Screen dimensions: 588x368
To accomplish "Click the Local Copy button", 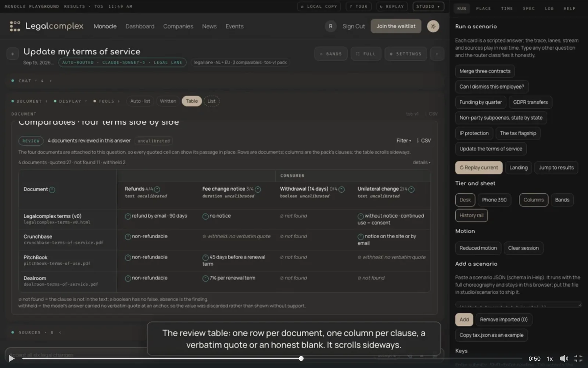I will tap(319, 7).
